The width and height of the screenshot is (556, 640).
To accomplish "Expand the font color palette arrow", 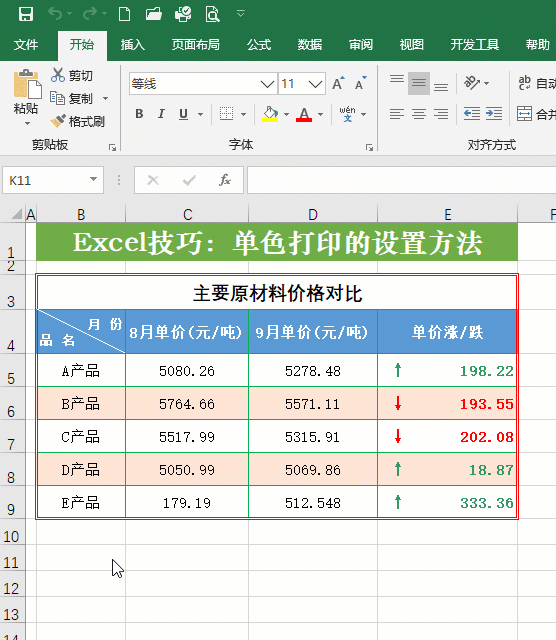I will [320, 114].
